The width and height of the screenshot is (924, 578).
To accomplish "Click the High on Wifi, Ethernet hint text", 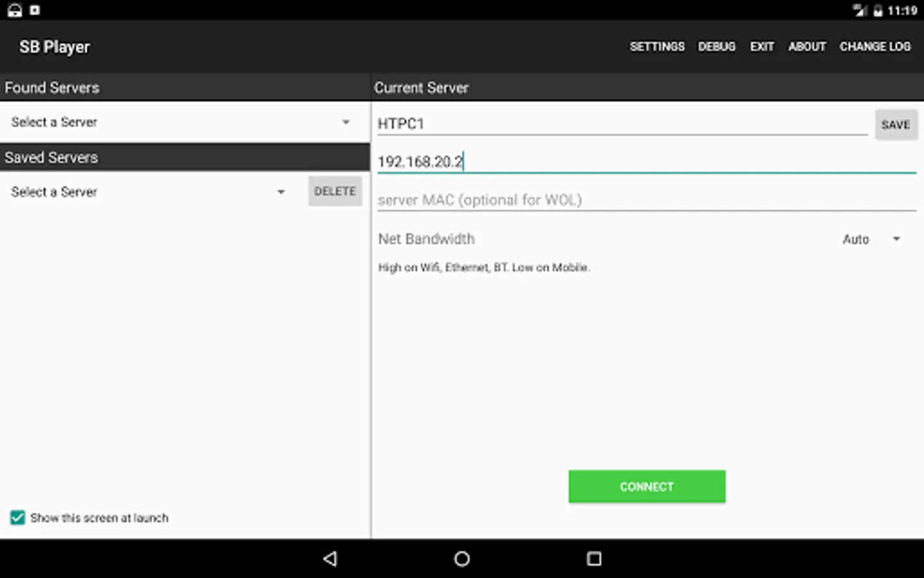I will click(x=484, y=267).
